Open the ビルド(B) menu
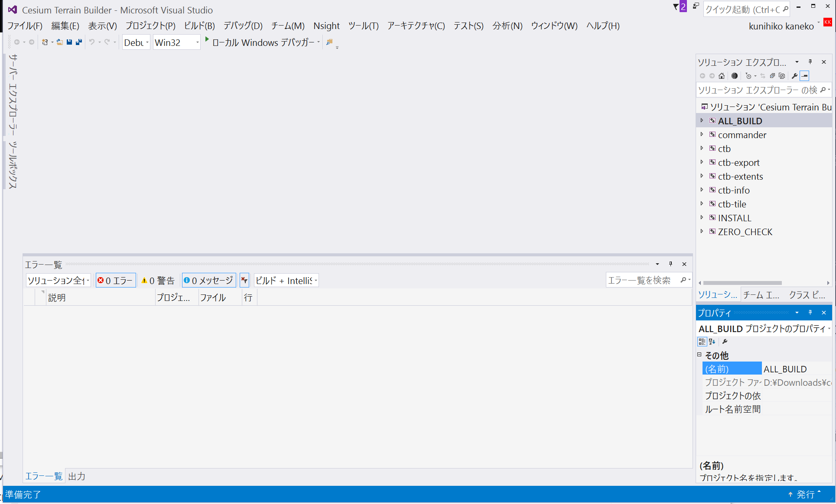 pyautogui.click(x=199, y=26)
